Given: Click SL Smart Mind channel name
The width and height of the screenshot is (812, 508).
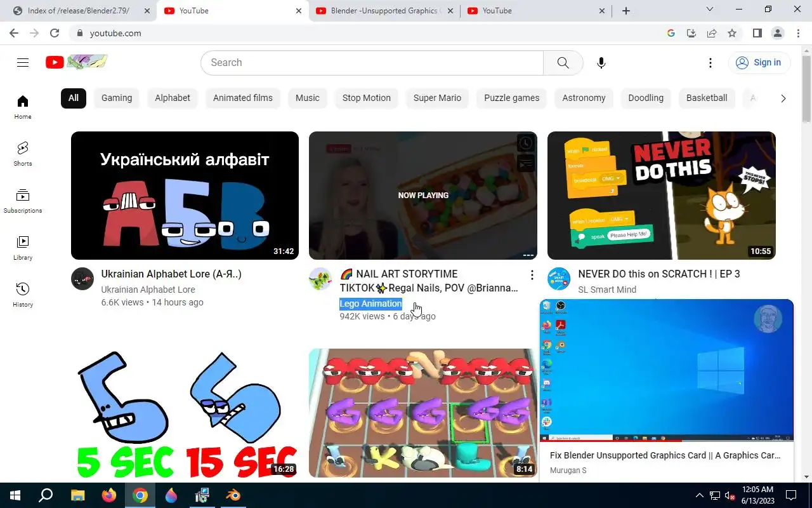Looking at the screenshot, I should (x=607, y=290).
